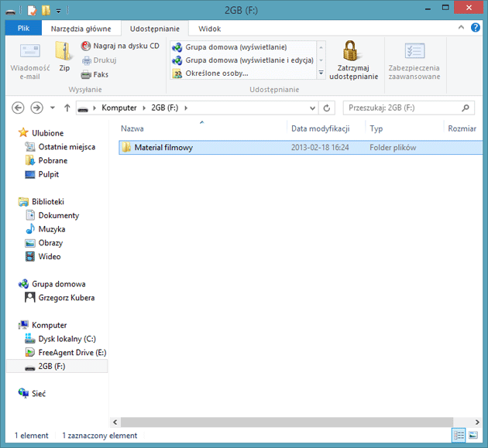Sort by Data modyfikacji column
The height and width of the screenshot is (448, 488).
point(325,128)
